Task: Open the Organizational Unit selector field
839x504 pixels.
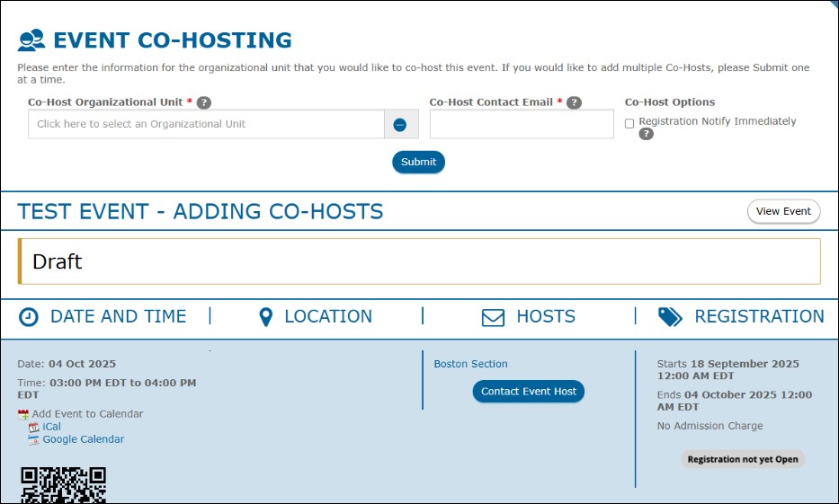Action: 206,124
